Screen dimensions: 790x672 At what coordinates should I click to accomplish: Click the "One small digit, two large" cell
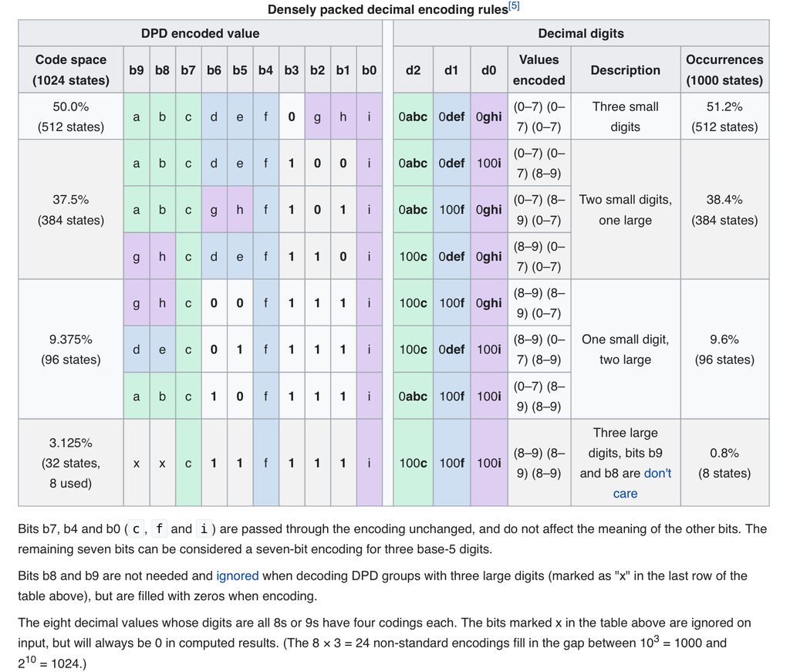point(625,349)
